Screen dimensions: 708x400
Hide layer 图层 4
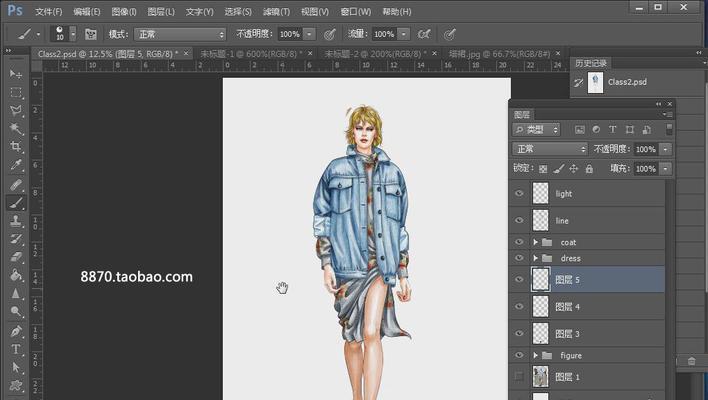(x=519, y=307)
